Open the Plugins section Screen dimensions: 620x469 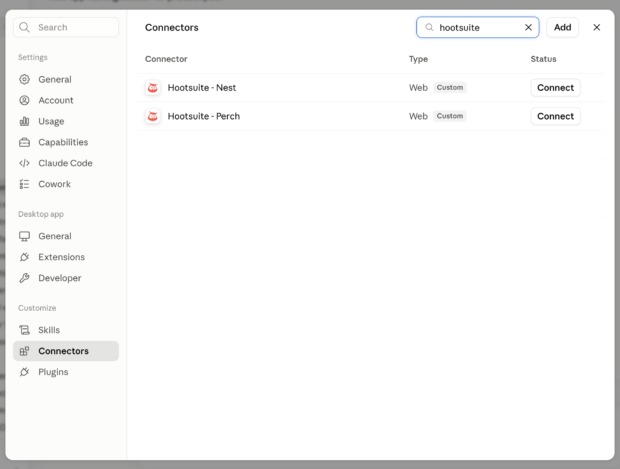point(66,372)
